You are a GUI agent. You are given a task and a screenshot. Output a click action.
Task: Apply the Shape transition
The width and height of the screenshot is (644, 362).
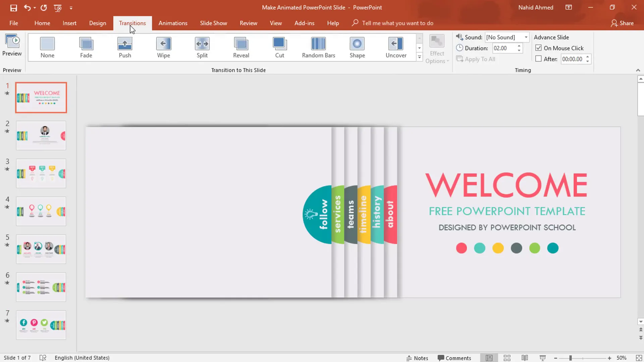click(x=357, y=48)
